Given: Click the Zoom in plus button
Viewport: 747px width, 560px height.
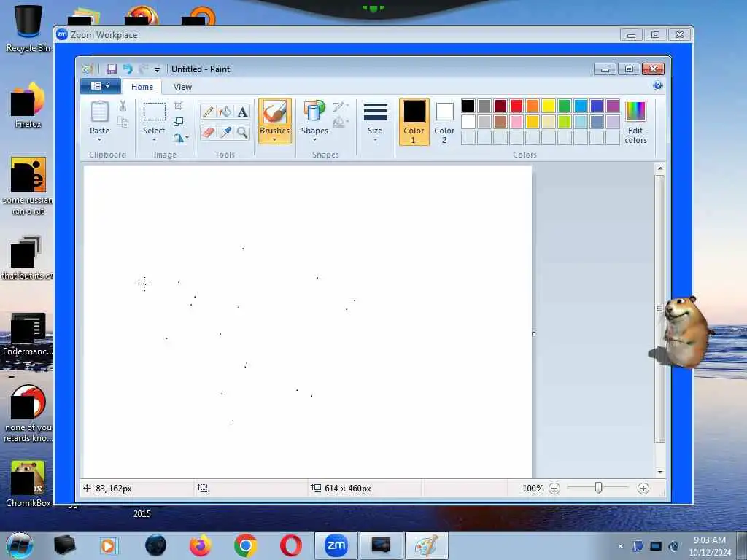Looking at the screenshot, I should point(643,488).
